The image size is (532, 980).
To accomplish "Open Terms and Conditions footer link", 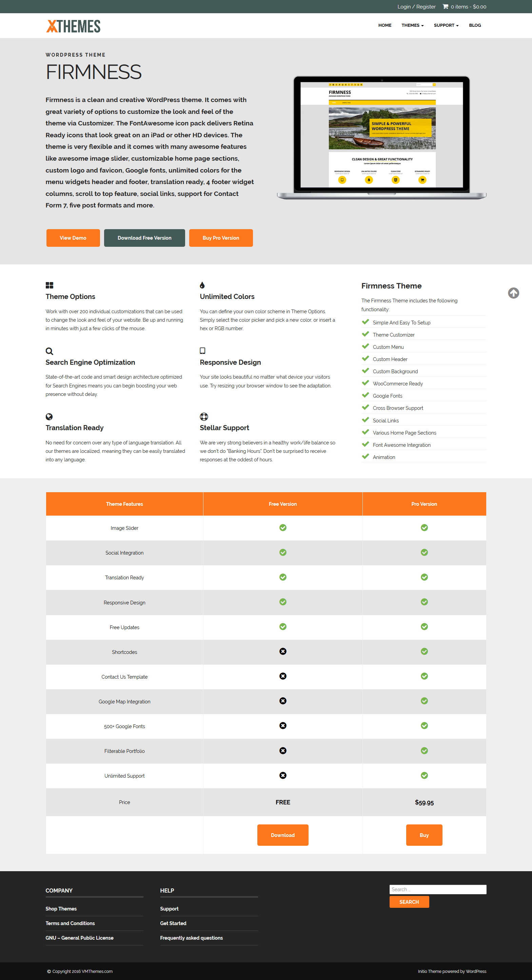I will 71,923.
